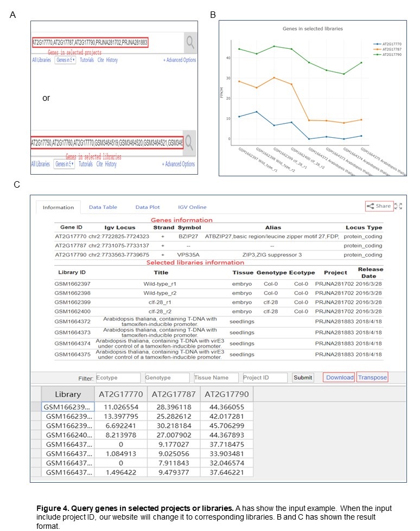Switch to the Information tab
420x531 pixels.
click(x=58, y=207)
